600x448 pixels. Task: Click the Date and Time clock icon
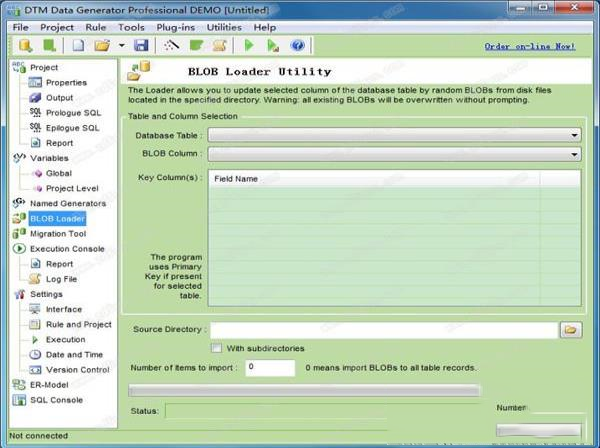coord(35,355)
